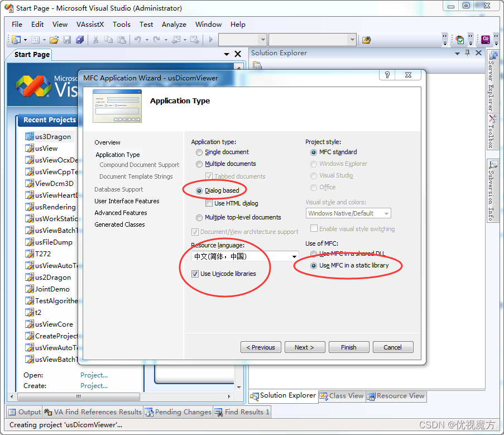
Task: Expand the New Project button dropdown arrow
Action: coord(25,40)
